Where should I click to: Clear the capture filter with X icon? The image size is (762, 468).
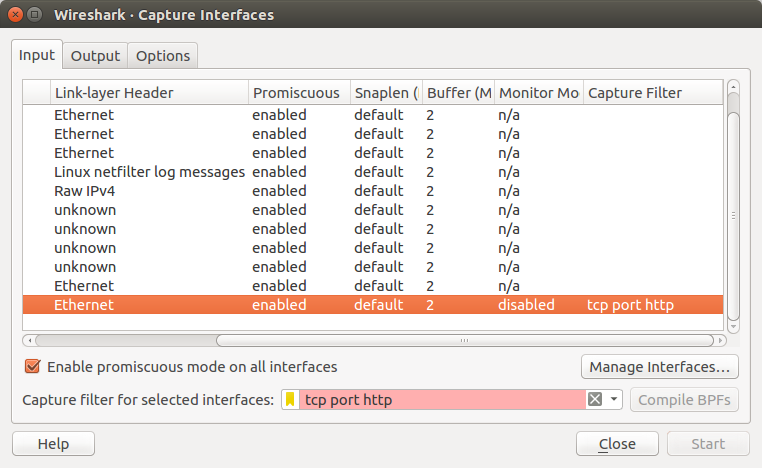click(x=595, y=399)
